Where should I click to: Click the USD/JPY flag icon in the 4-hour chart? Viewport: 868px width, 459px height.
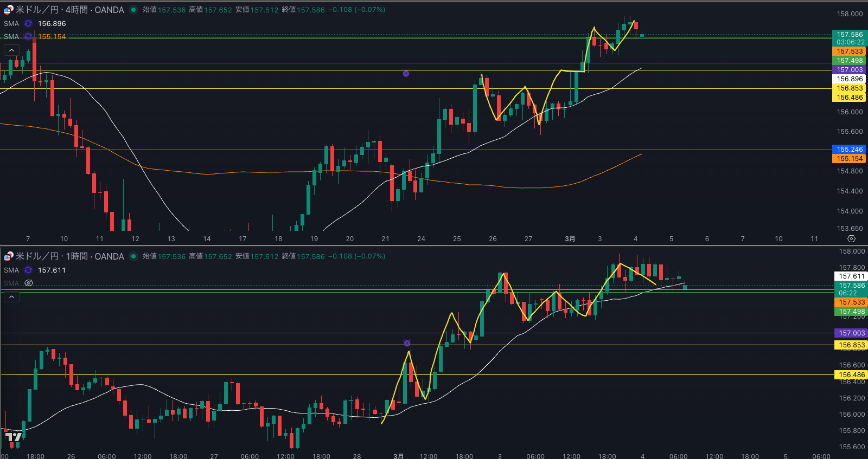8,10
